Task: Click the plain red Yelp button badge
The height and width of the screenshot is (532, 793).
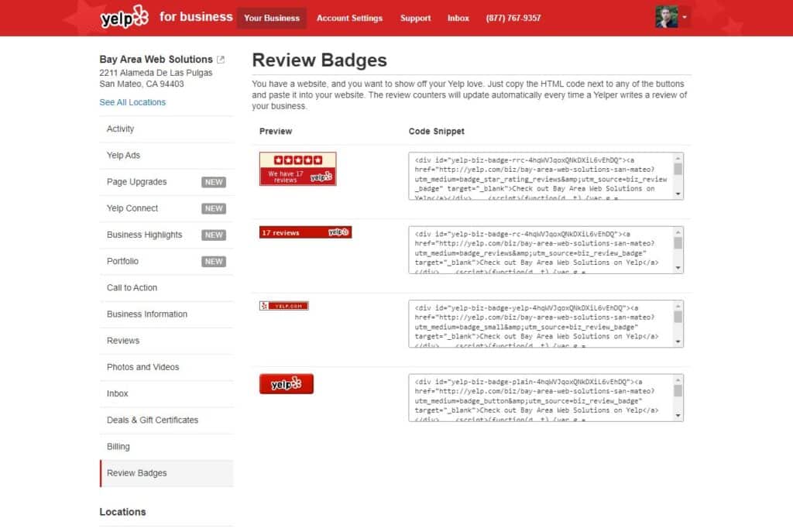Action: point(287,384)
